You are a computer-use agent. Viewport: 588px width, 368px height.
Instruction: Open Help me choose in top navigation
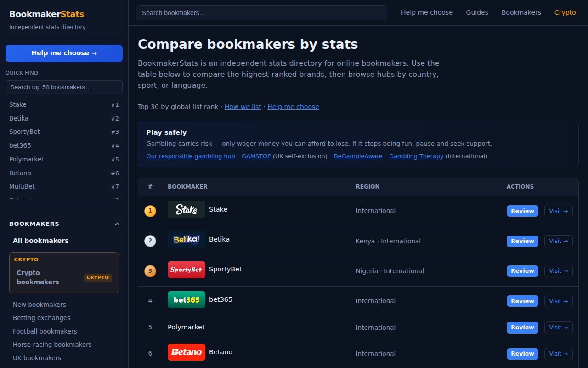[x=427, y=12]
